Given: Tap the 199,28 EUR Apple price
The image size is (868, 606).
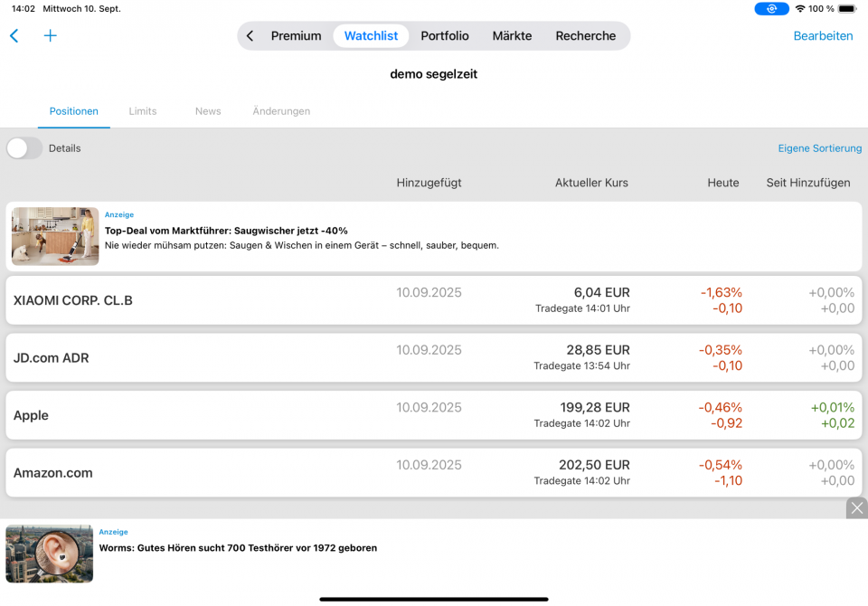Looking at the screenshot, I should tap(595, 408).
